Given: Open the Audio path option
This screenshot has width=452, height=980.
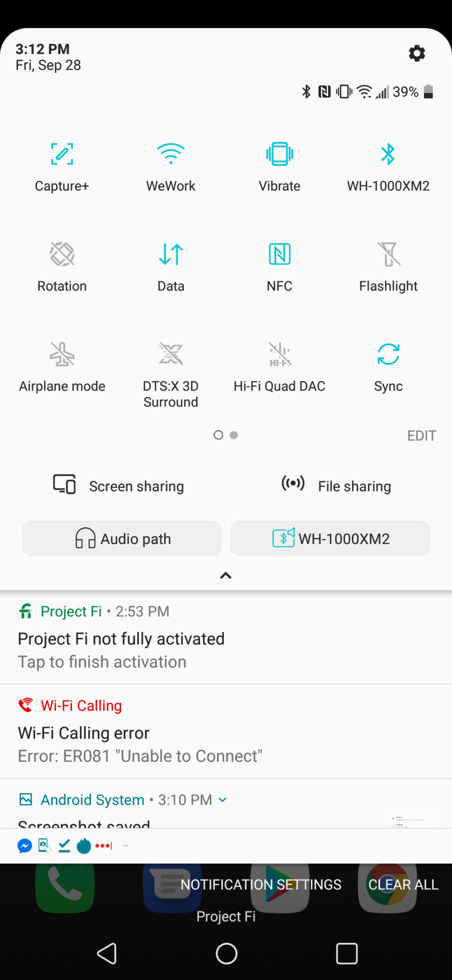Looking at the screenshot, I should pyautogui.click(x=122, y=538).
